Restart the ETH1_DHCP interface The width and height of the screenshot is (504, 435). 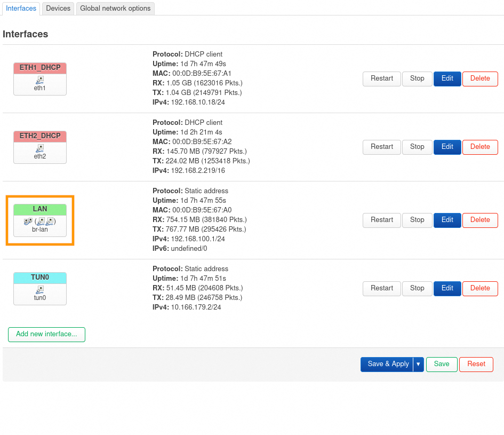click(382, 78)
